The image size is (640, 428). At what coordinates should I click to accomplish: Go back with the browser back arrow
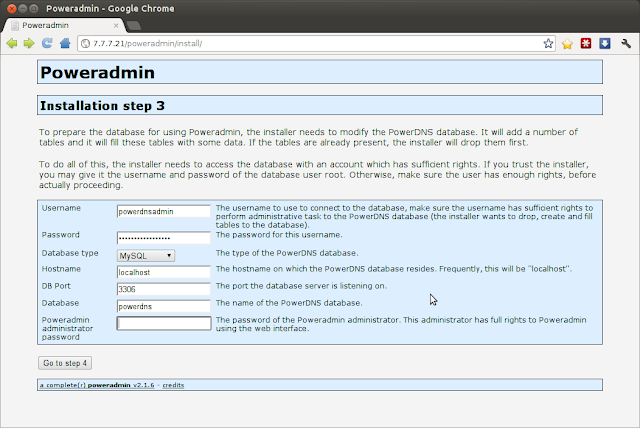(12, 43)
